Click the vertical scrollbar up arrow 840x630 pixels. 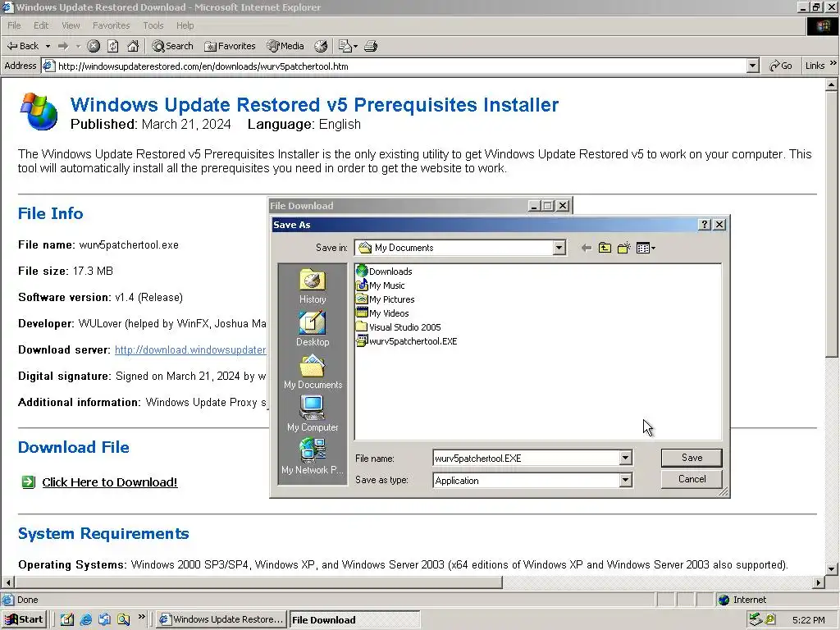pyautogui.click(x=832, y=84)
